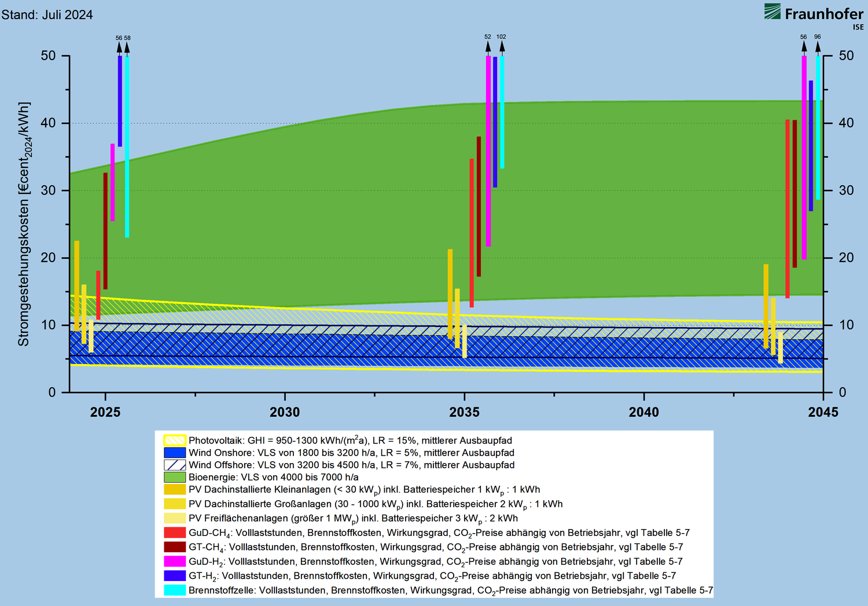The image size is (868, 606).
Task: Click the 'Stand: Juli 2024' text
Action: [x=47, y=15]
